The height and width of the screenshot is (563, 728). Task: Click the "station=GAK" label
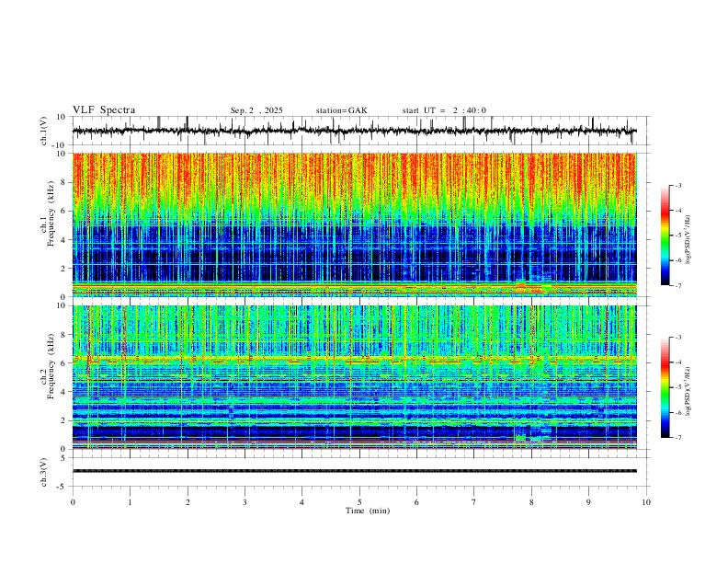342,110
